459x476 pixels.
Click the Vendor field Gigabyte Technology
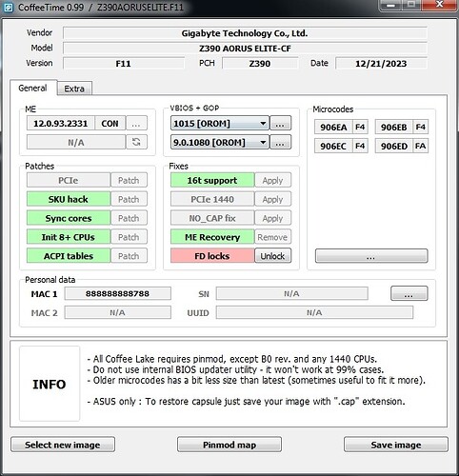pyautogui.click(x=245, y=33)
